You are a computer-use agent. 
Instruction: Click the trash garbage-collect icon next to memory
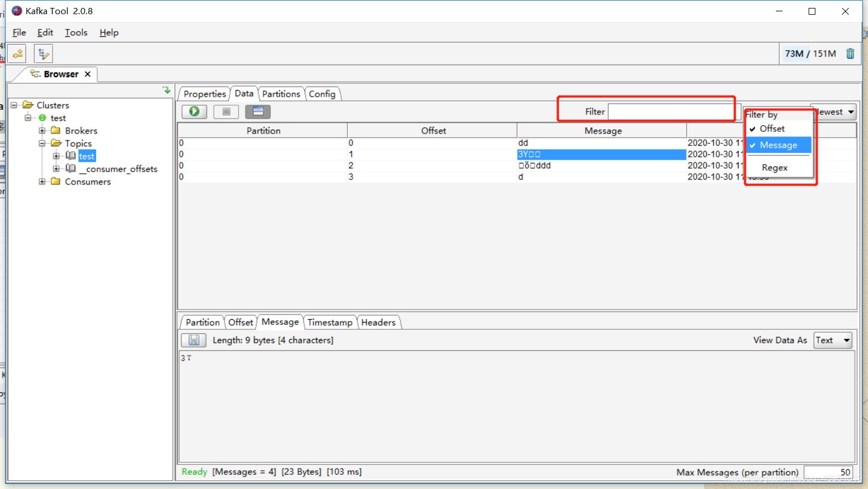coord(850,54)
